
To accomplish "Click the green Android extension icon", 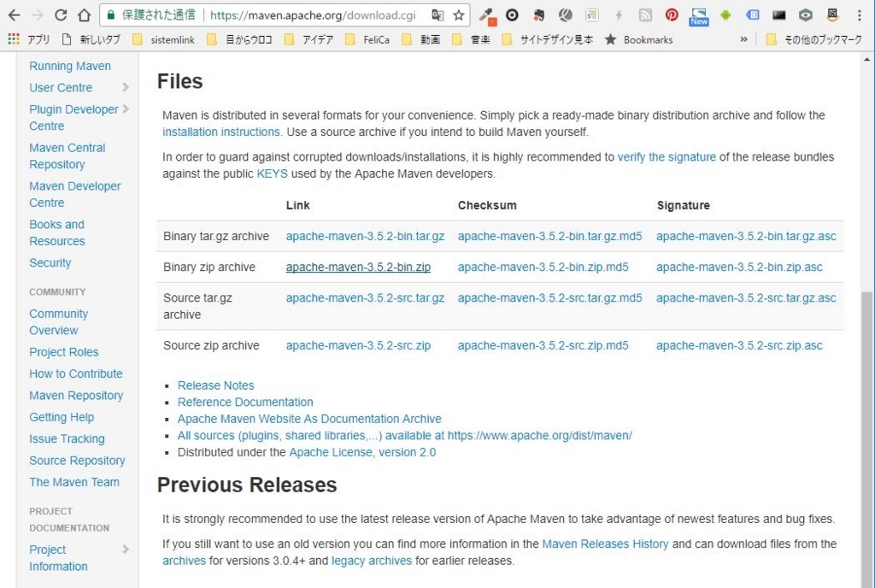I will 725,15.
